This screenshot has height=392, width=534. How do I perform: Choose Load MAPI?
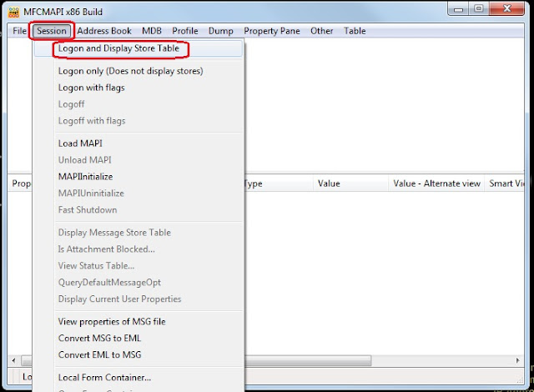point(139,143)
